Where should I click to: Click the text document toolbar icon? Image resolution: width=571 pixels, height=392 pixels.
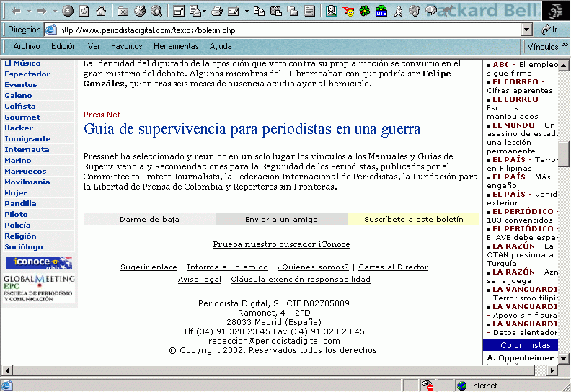pos(309,12)
